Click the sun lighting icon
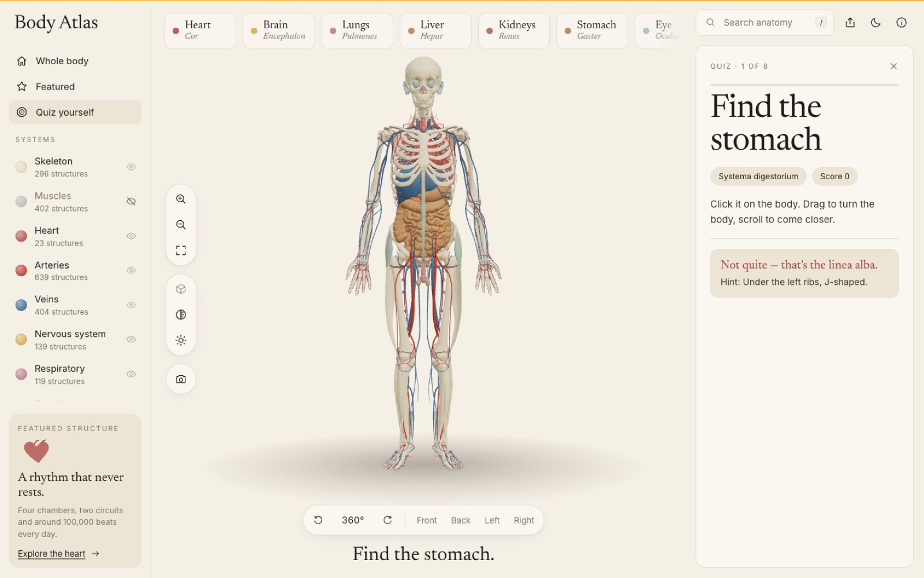Image resolution: width=924 pixels, height=578 pixels. click(181, 340)
